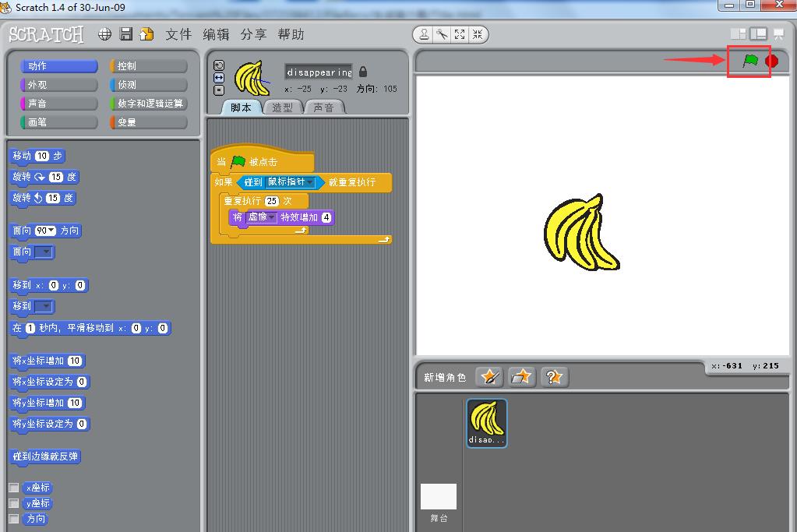Save project with the floppy disk icon
This screenshot has width=797, height=532.
coord(125,34)
